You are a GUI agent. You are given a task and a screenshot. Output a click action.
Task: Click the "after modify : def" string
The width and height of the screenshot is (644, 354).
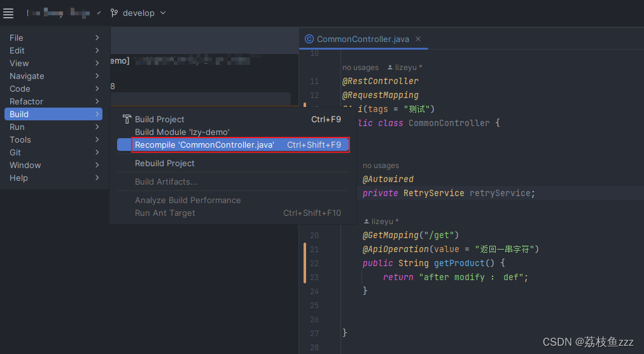(470, 277)
